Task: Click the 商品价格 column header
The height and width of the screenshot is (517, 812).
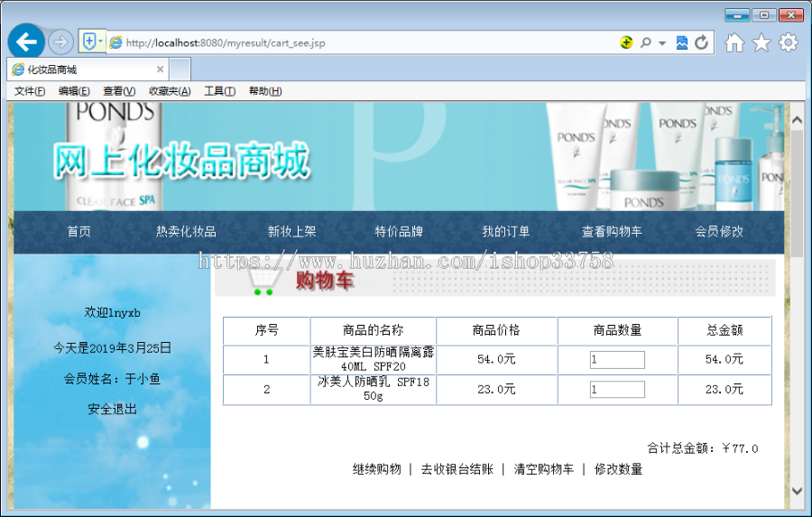Action: 496,330
